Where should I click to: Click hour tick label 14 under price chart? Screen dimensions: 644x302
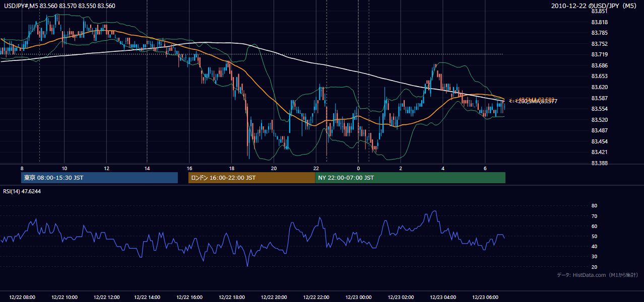click(x=147, y=168)
